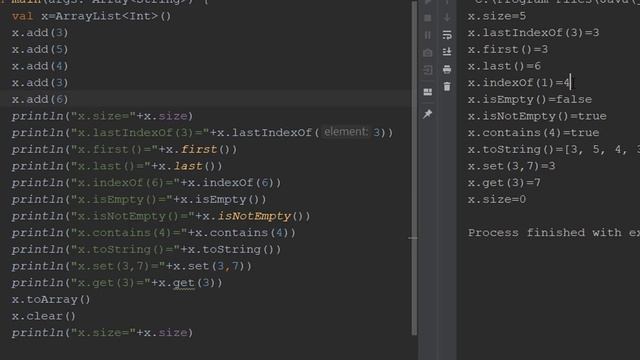Click the code line 'x.toArray()'
Image resolution: width=640 pixels, height=360 pixels.
(x=51, y=300)
